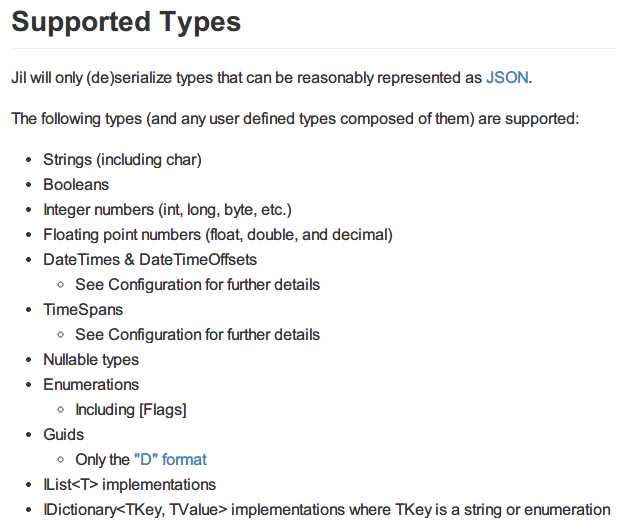This screenshot has width=617, height=523.
Task: Click the "following types" paragraph text
Action: [295, 118]
